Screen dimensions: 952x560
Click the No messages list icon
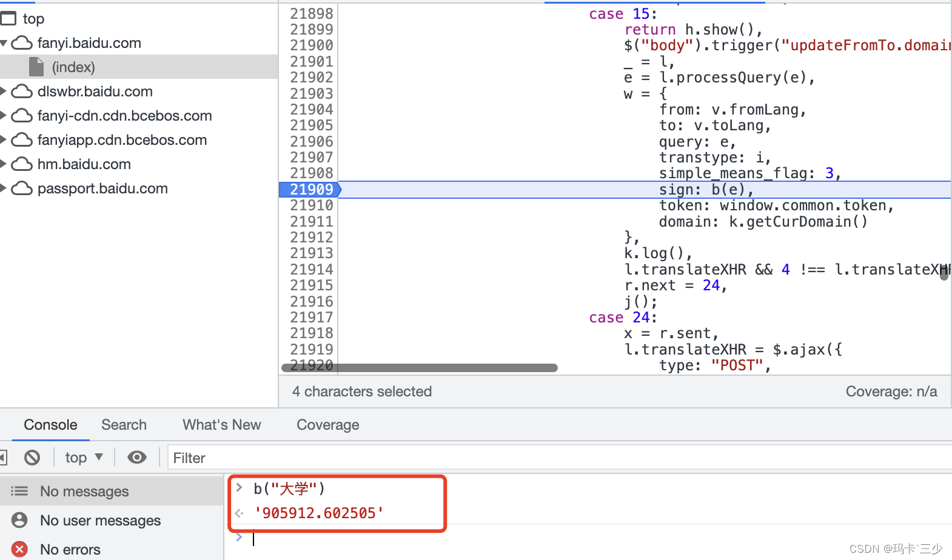(19, 491)
